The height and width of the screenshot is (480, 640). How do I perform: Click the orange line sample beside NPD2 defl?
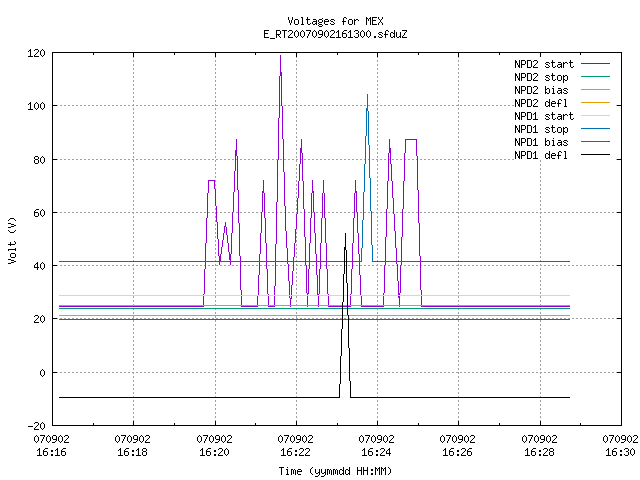pyautogui.click(x=595, y=102)
